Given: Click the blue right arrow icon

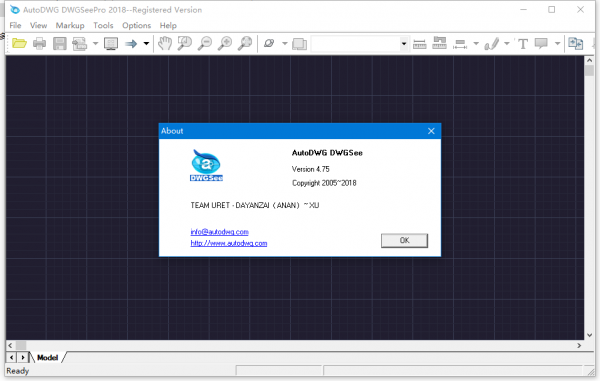Looking at the screenshot, I should click(x=131, y=44).
